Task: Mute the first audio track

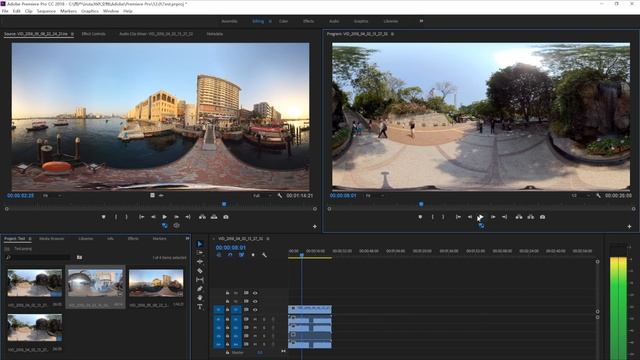Action: pyautogui.click(x=255, y=319)
